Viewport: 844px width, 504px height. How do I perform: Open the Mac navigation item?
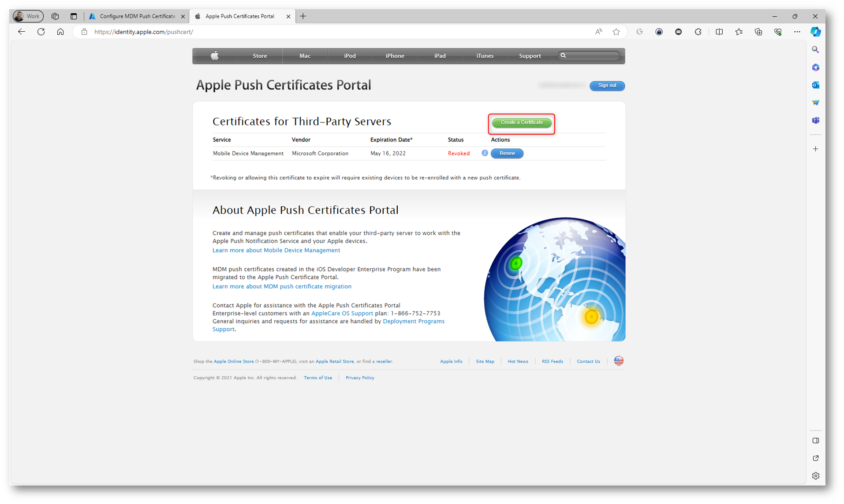point(305,56)
